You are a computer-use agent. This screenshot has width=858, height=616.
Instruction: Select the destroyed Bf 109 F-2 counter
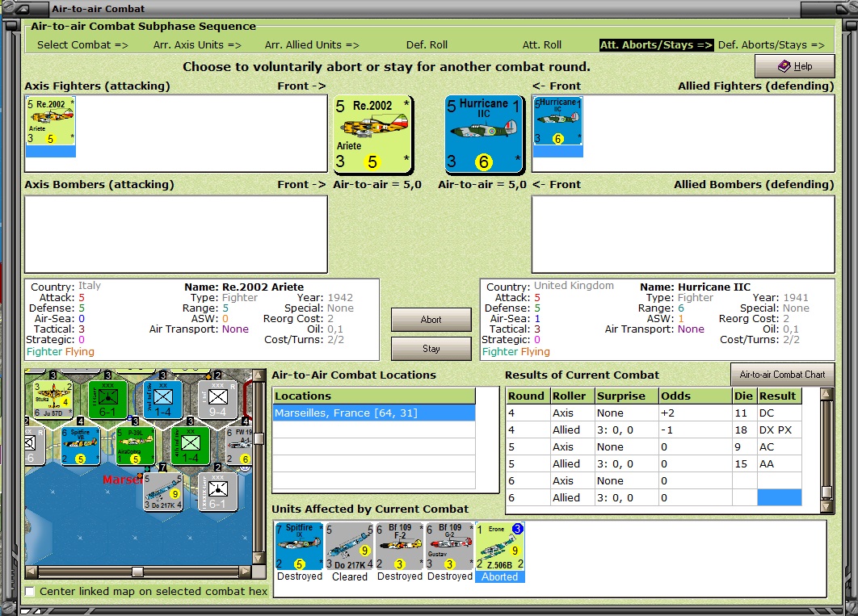(399, 546)
